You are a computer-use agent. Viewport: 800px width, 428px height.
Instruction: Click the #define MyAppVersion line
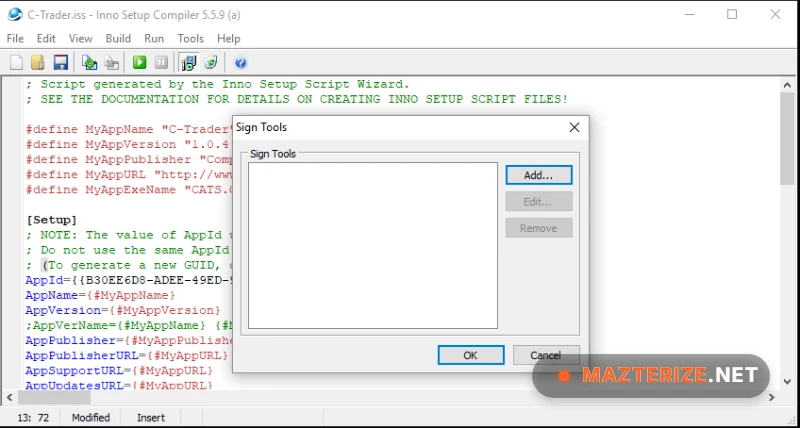click(x=129, y=144)
